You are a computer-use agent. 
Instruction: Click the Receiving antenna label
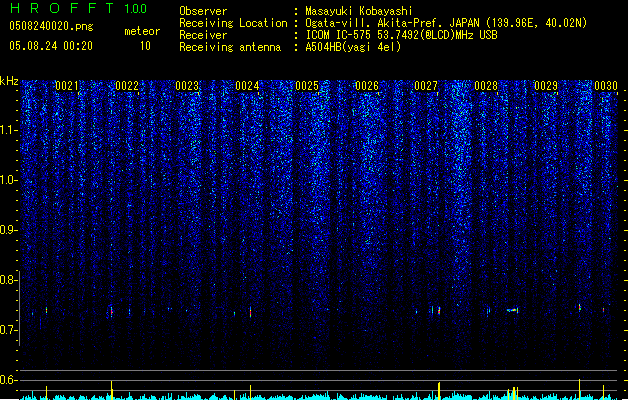point(230,47)
